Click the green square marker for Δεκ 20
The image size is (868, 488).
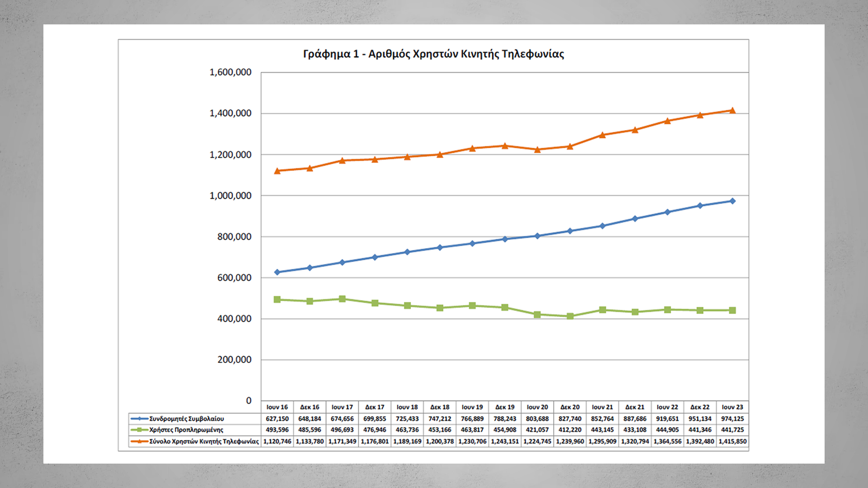pos(570,316)
